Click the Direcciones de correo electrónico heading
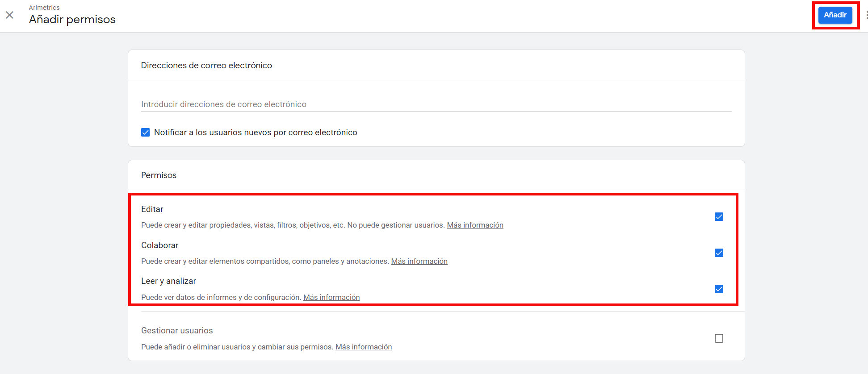This screenshot has width=868, height=374. click(x=206, y=65)
